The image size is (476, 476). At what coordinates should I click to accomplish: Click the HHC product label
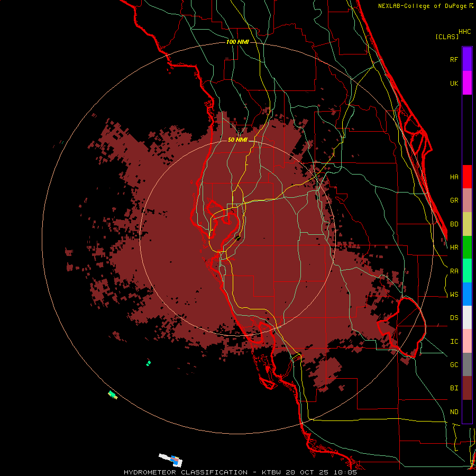point(464,32)
